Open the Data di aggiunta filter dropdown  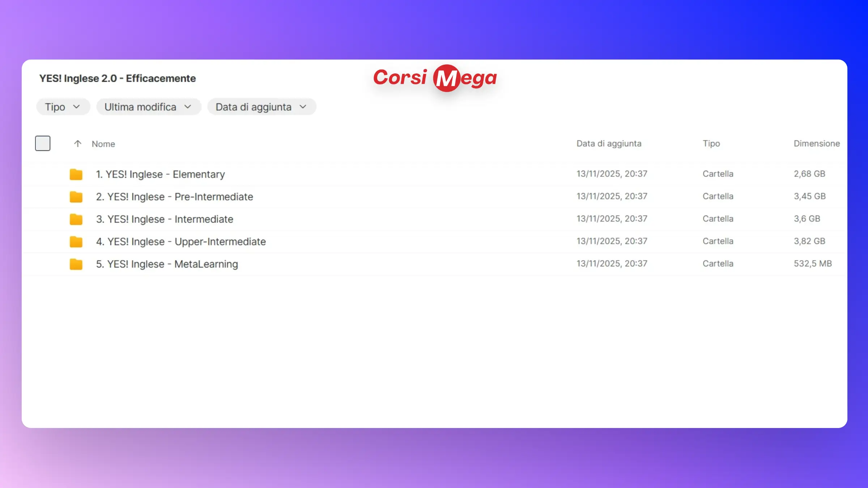[261, 107]
